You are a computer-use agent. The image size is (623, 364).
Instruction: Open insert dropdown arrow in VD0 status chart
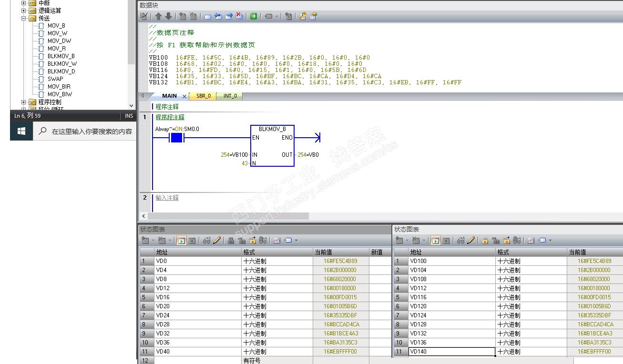pyautogui.click(x=153, y=241)
